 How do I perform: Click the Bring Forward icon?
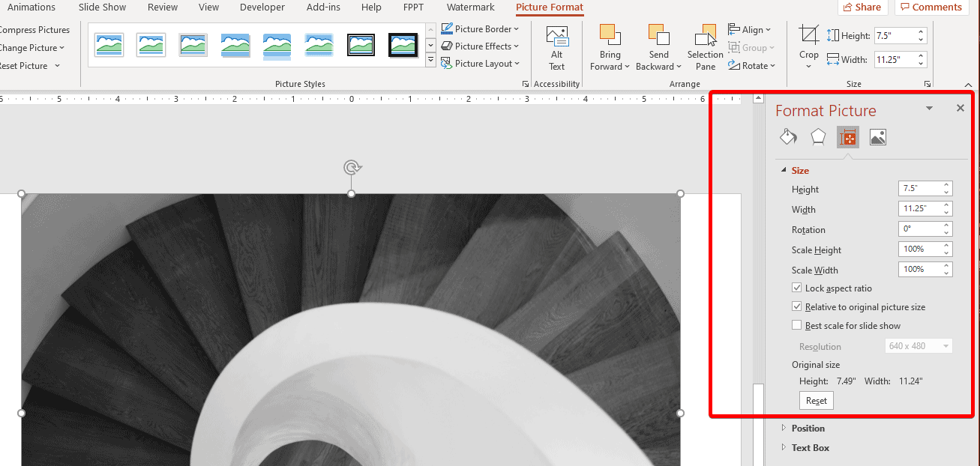pos(610,36)
